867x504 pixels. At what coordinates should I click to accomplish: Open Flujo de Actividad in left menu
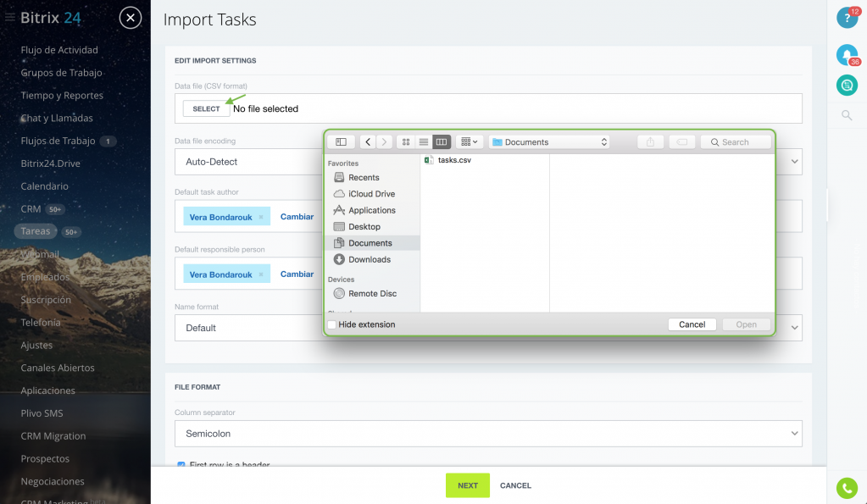point(59,50)
